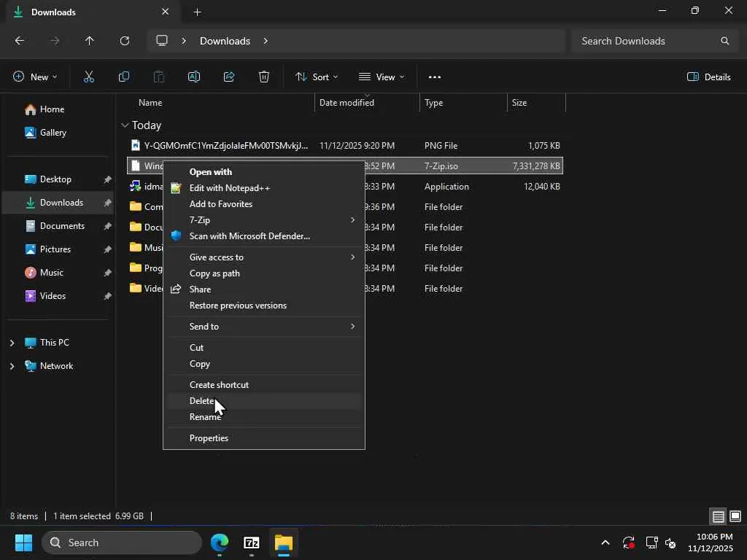Collapse the Today group header
747x560 pixels.
point(125,125)
